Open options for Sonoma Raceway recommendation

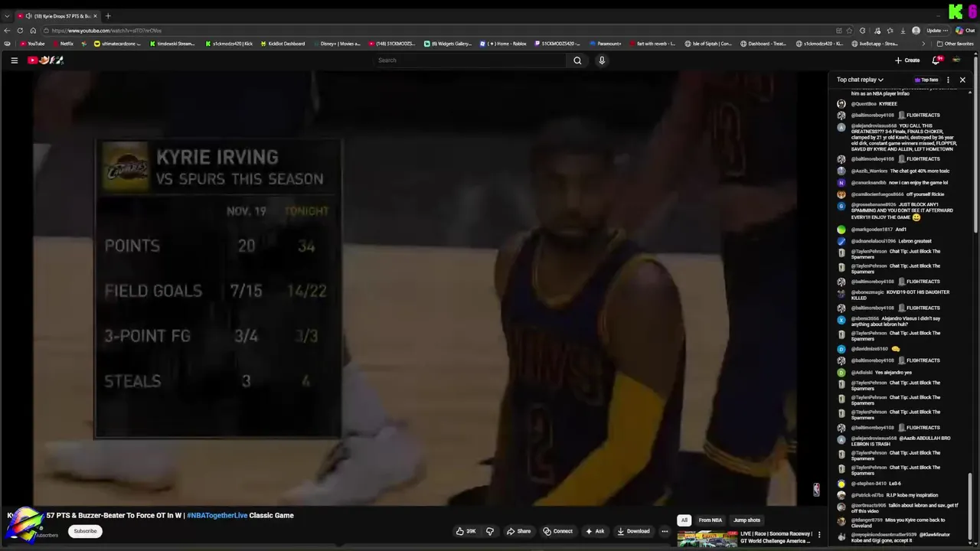point(819,535)
